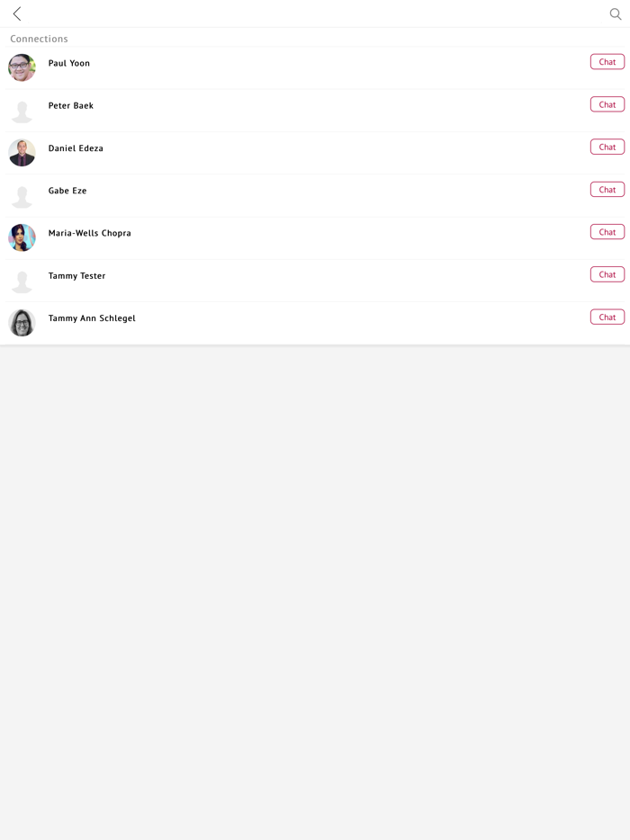Image resolution: width=630 pixels, height=840 pixels.
Task: Select the Paul Yoon name
Action: click(69, 64)
